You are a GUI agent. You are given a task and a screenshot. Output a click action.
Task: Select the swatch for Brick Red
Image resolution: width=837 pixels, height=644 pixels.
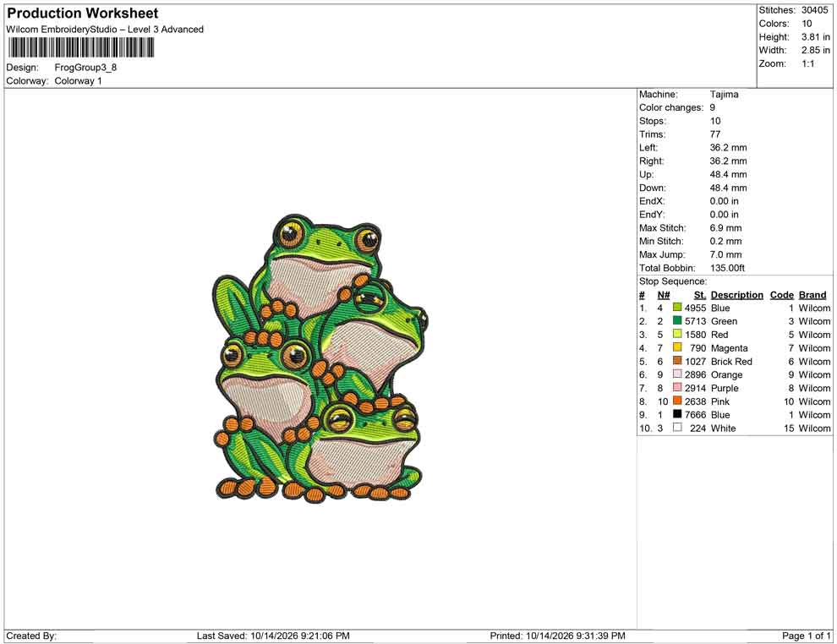677,361
